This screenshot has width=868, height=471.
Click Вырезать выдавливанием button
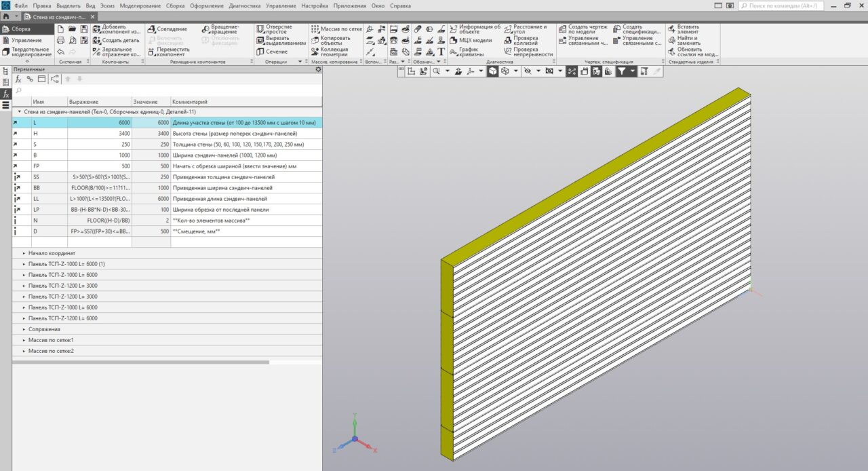(281, 40)
